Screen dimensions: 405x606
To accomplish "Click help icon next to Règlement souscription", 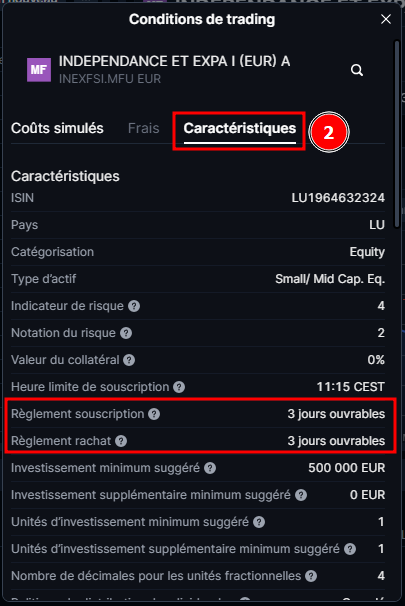I will (x=154, y=414).
